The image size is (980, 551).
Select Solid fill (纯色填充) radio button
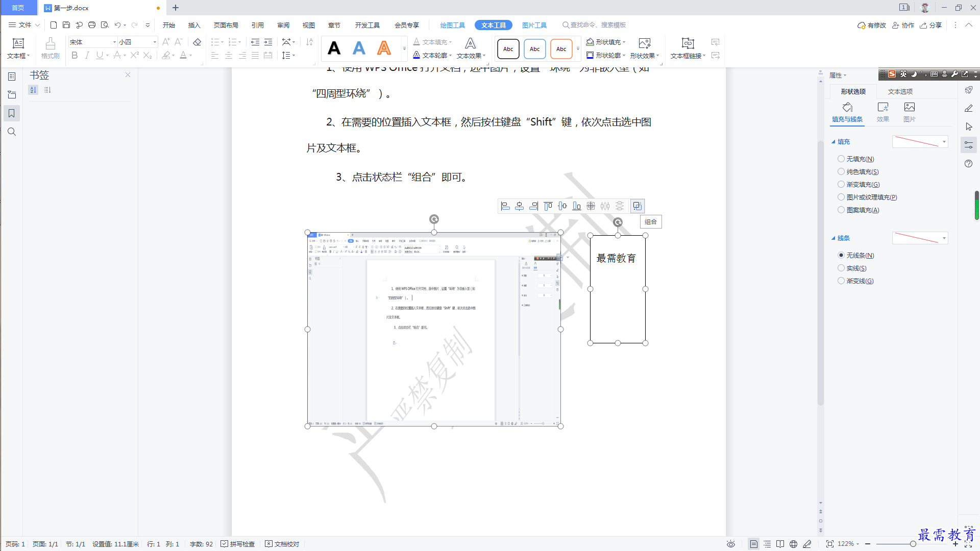click(841, 172)
